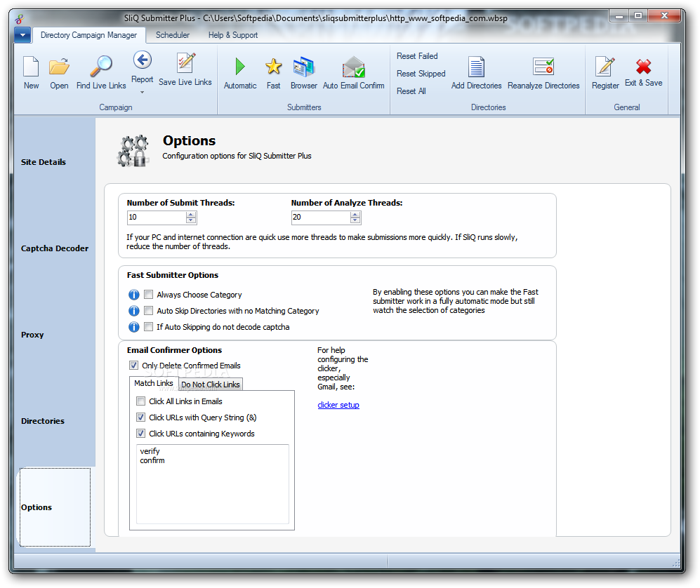700x588 pixels.
Task: Click the SliQ application icon in title bar
Action: click(x=19, y=19)
